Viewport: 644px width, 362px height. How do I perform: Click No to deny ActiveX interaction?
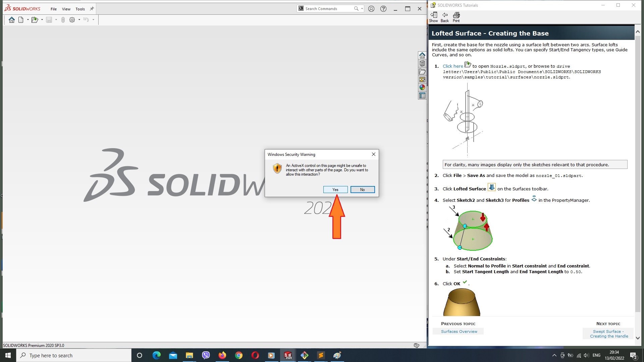tap(362, 189)
